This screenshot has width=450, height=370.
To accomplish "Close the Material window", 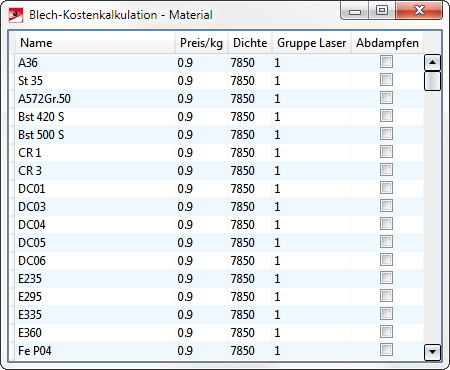I will [419, 10].
